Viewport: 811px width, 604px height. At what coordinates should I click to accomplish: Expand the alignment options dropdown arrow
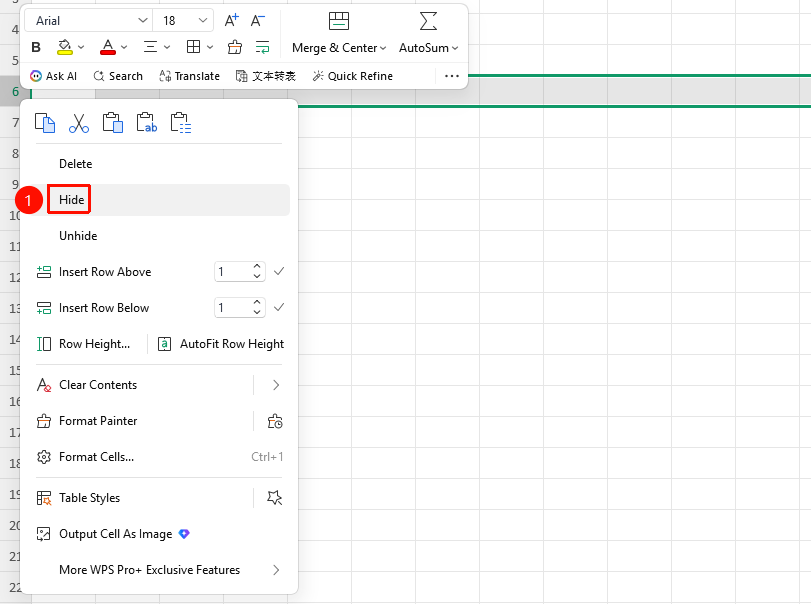167,48
